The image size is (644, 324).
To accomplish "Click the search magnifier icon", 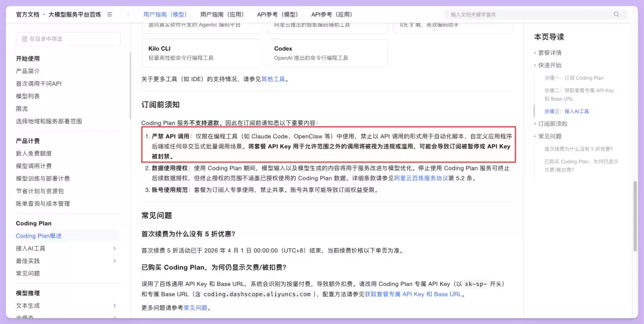I will point(616,14).
